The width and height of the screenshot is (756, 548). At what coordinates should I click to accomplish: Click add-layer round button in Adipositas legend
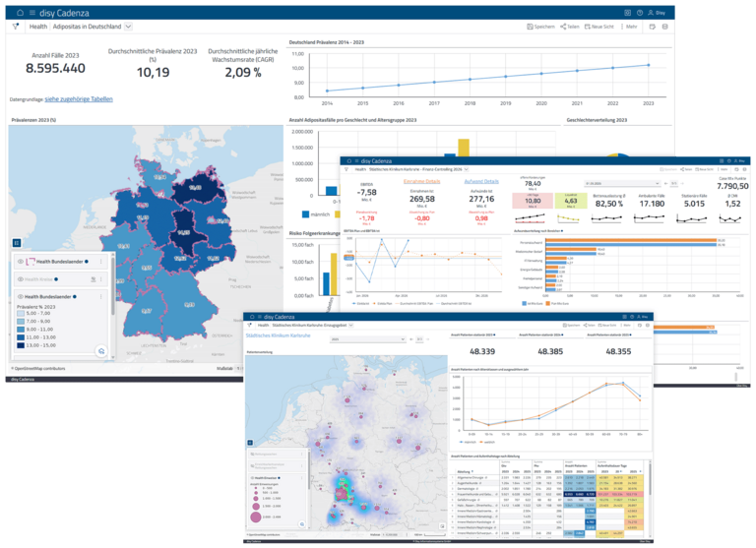(101, 351)
